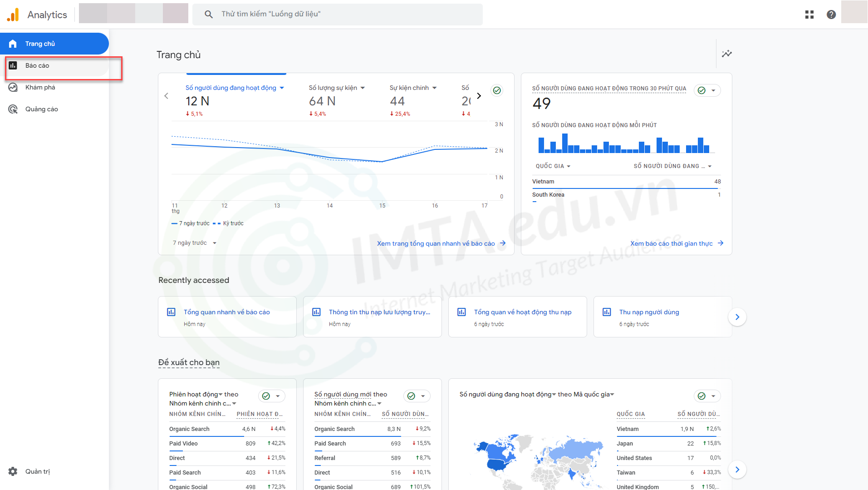Show previous metrics with left chevron

[166, 96]
